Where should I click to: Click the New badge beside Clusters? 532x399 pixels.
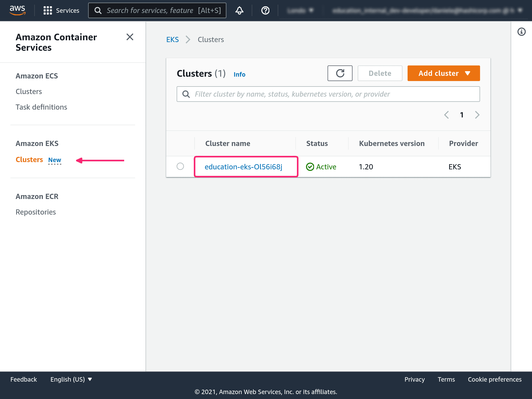[55, 160]
